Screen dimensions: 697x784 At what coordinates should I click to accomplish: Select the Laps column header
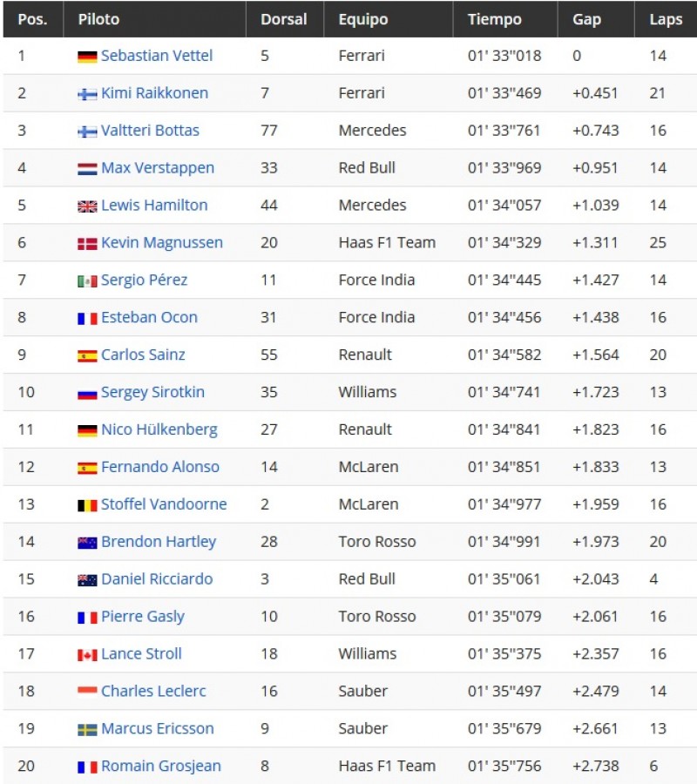pyautogui.click(x=666, y=19)
